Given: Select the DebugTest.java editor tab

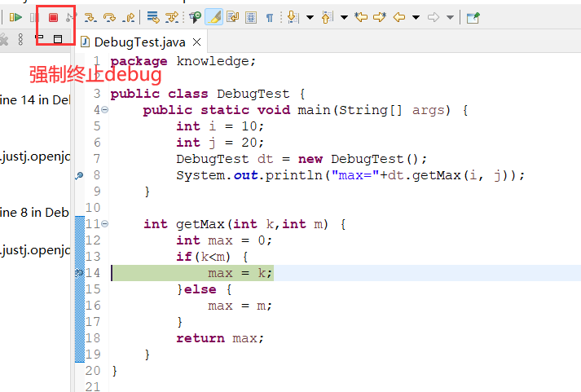Looking at the screenshot, I should (139, 42).
